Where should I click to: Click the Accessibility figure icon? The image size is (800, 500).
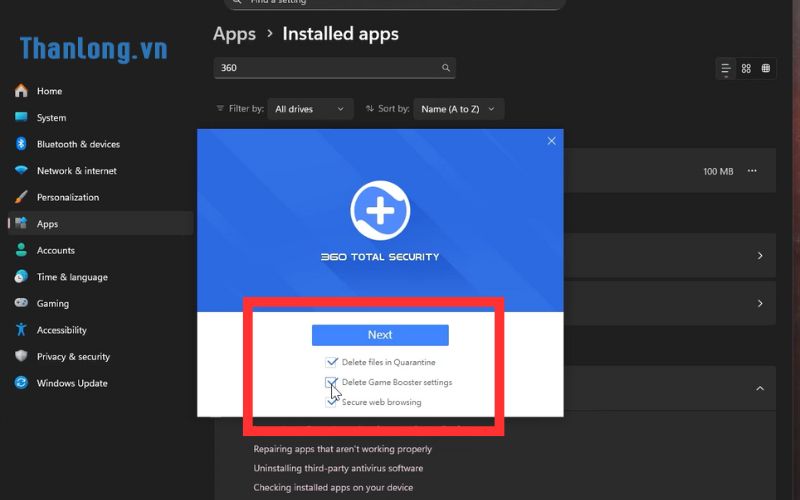pyautogui.click(x=21, y=330)
